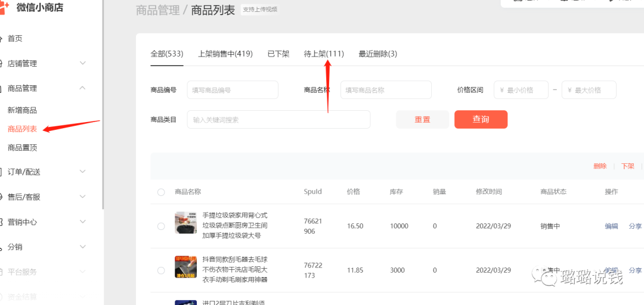The height and width of the screenshot is (305, 644).
Task: Expand the 订单/配送 menu chevron
Action: pyautogui.click(x=82, y=172)
